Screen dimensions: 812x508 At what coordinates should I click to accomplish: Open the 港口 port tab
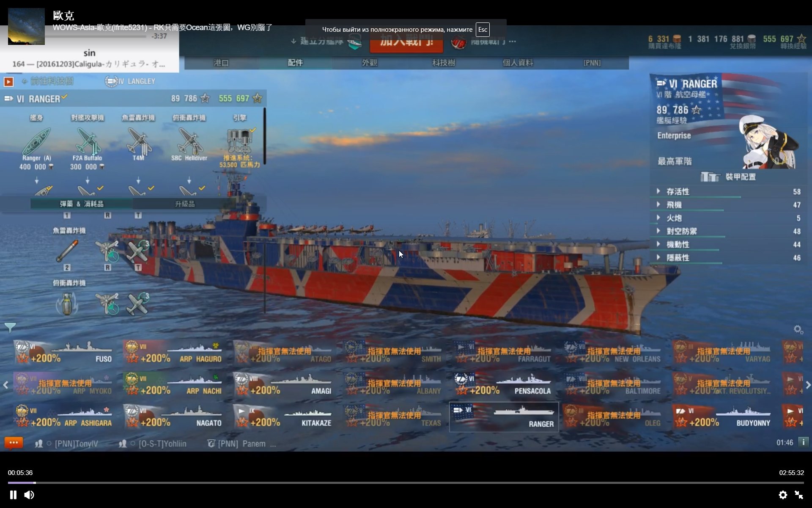tap(221, 63)
